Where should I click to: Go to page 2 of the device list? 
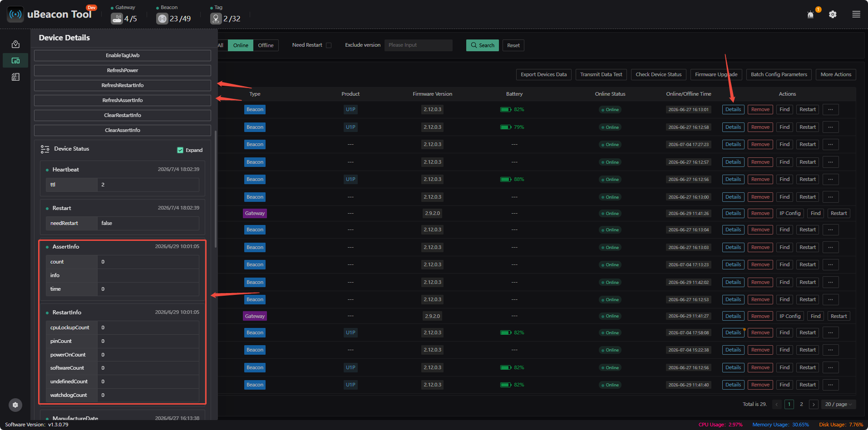point(801,404)
